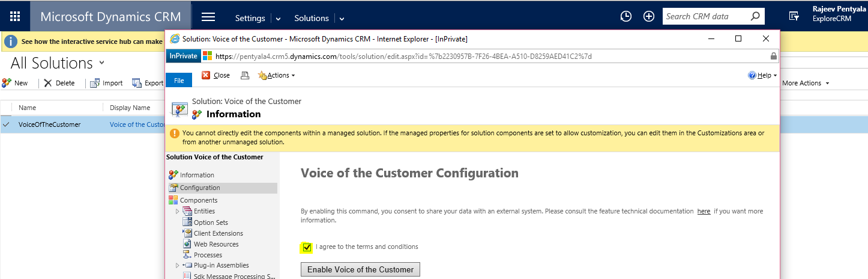Open the Actions dropdown menu

pos(277,75)
